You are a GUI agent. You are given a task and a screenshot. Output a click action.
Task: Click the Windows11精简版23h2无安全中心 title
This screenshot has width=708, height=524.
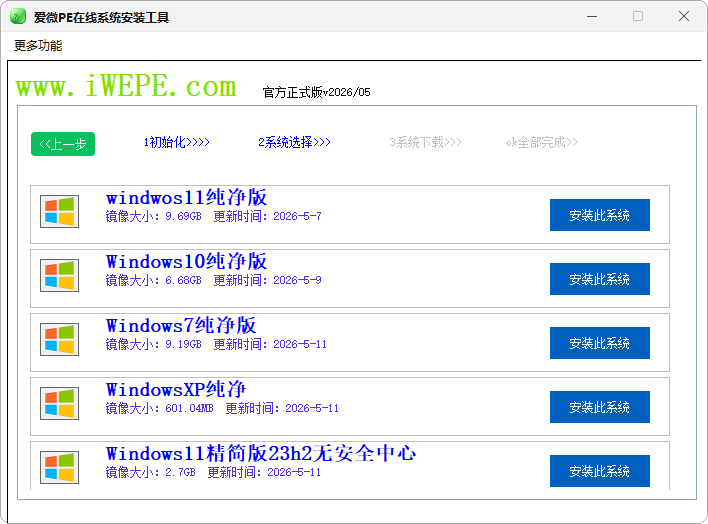point(261,454)
